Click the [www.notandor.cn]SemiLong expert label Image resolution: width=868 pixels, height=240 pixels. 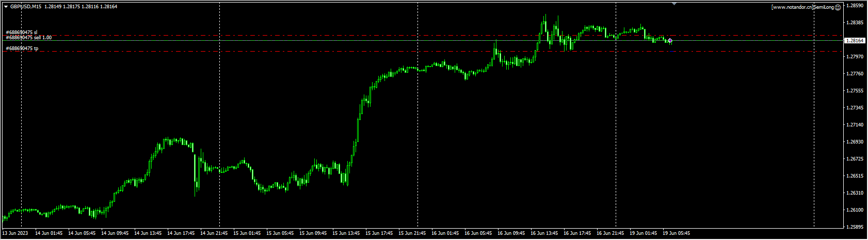click(803, 7)
